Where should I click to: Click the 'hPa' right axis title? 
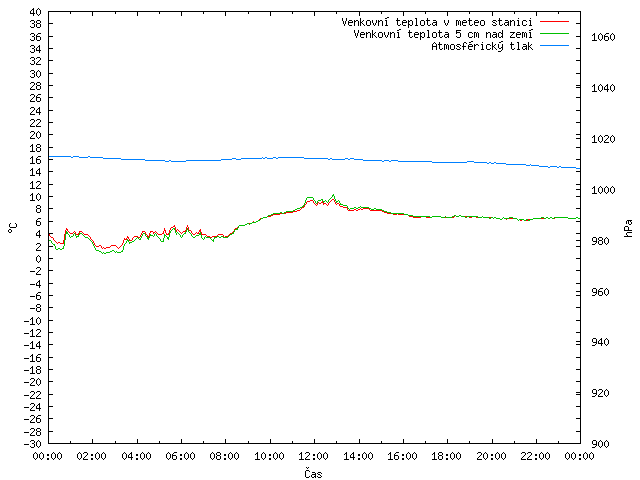point(628,228)
